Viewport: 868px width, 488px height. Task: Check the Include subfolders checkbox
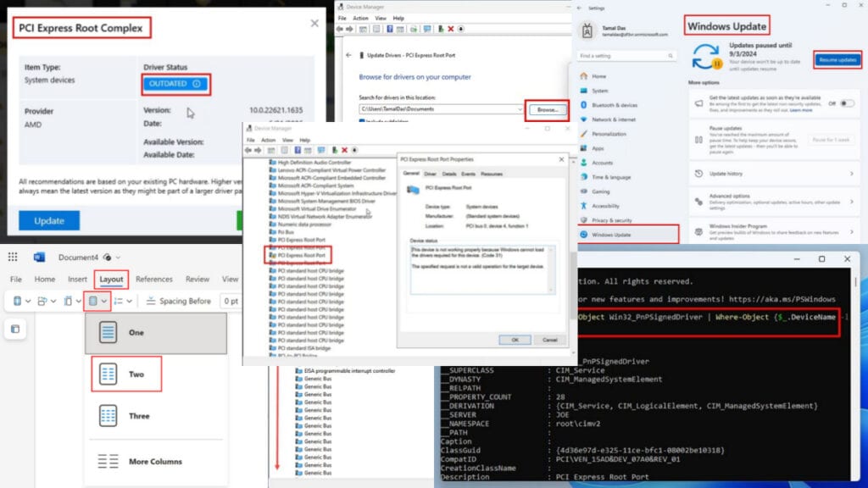(362, 120)
